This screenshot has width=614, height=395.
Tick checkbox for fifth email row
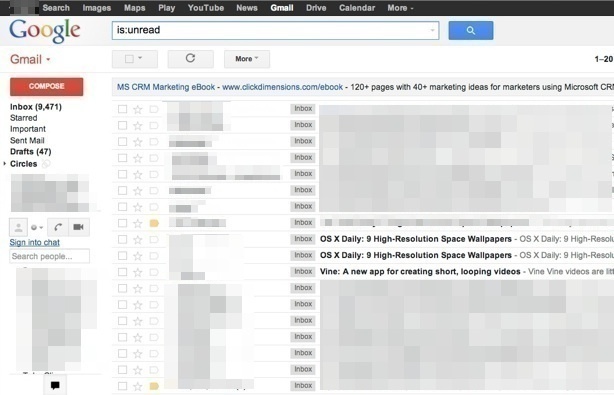(123, 174)
